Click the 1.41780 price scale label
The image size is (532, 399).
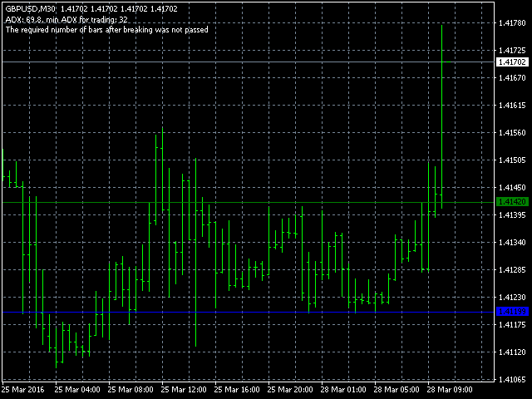tap(512, 23)
